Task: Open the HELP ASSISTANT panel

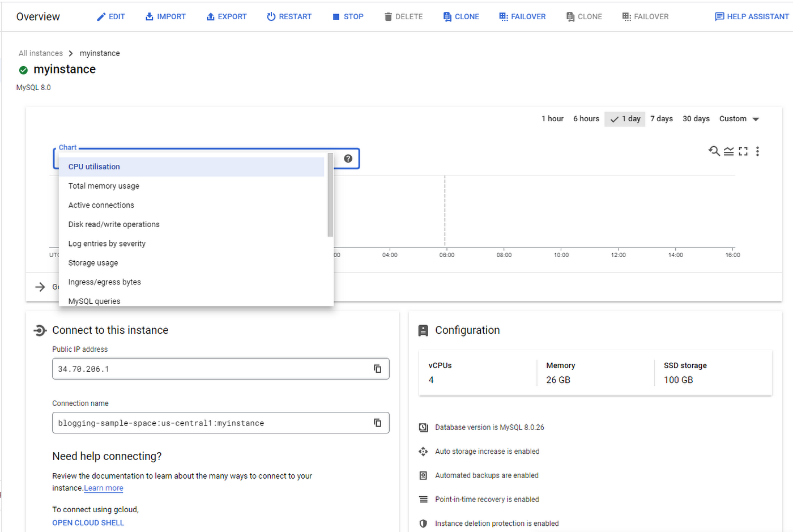Action: [752, 16]
